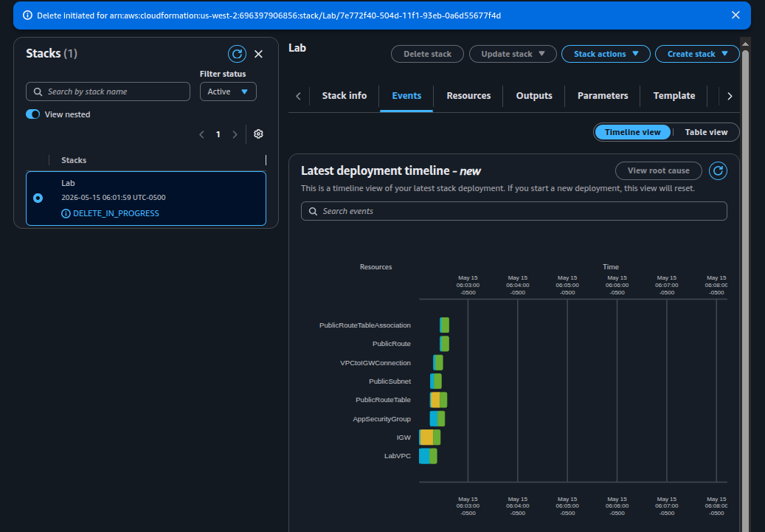Select the Lab stack radio button
This screenshot has height=532, width=765.
click(x=38, y=198)
